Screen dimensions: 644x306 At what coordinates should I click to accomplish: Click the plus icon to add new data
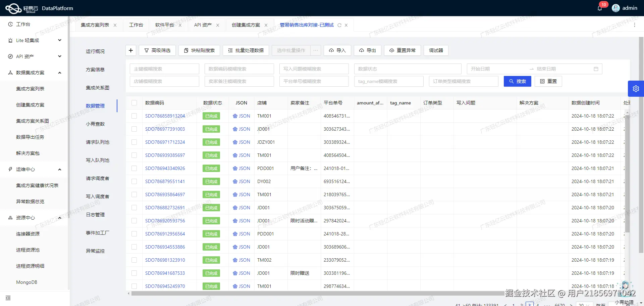(131, 50)
